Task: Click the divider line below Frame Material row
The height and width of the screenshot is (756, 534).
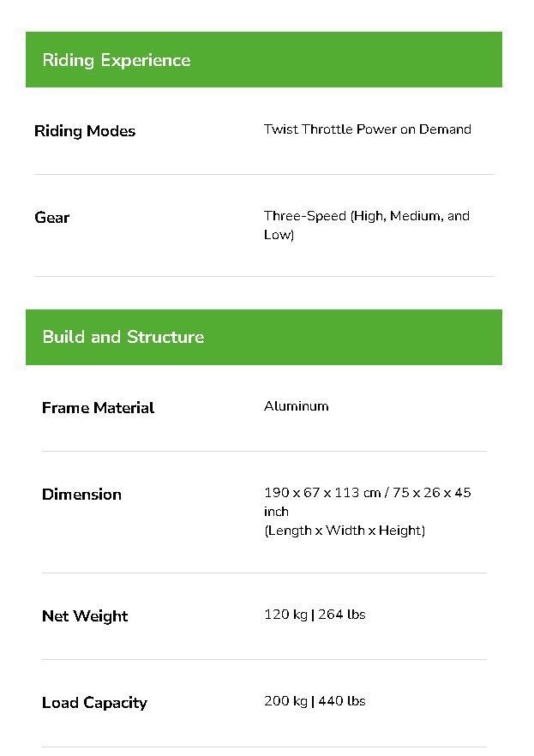Action: (x=264, y=451)
